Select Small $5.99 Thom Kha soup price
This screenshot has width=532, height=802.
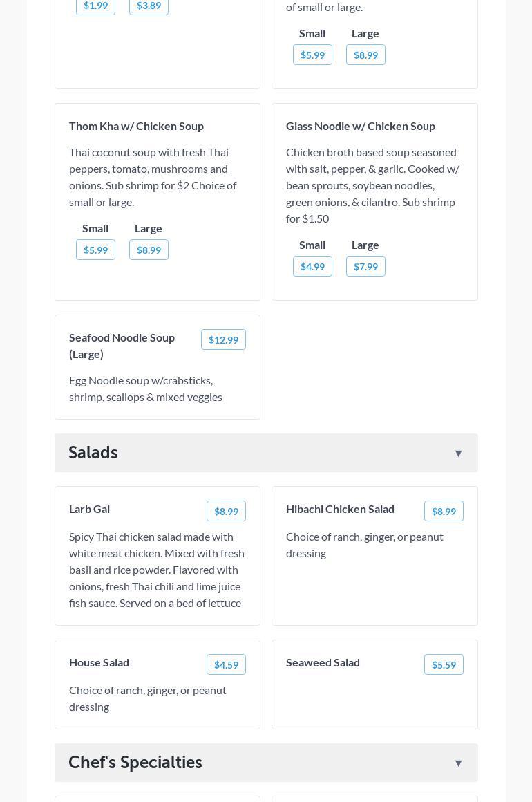[x=95, y=250]
